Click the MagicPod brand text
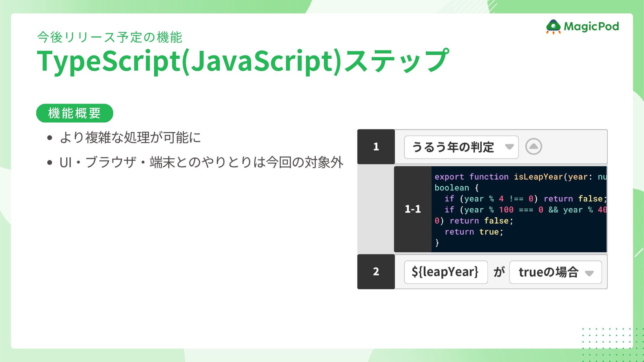This screenshot has width=644, height=362. 591,26
